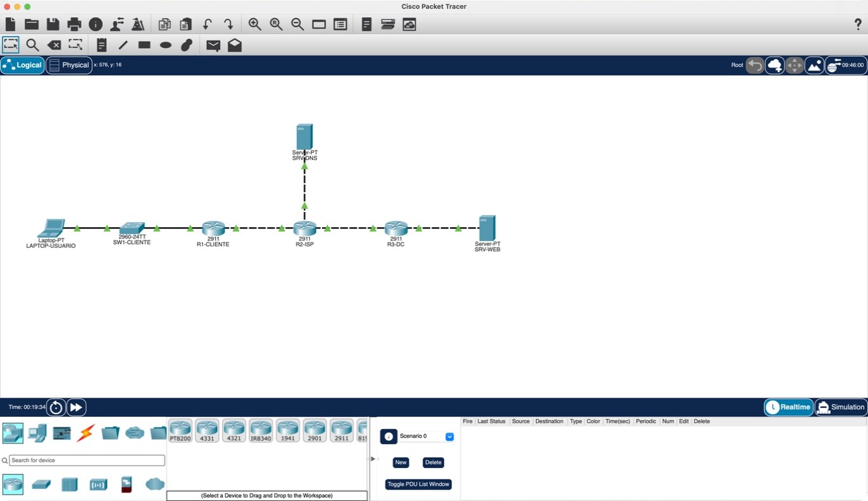The height and width of the screenshot is (501, 868).
Task: Pick the 1941 router device
Action: pyautogui.click(x=288, y=431)
